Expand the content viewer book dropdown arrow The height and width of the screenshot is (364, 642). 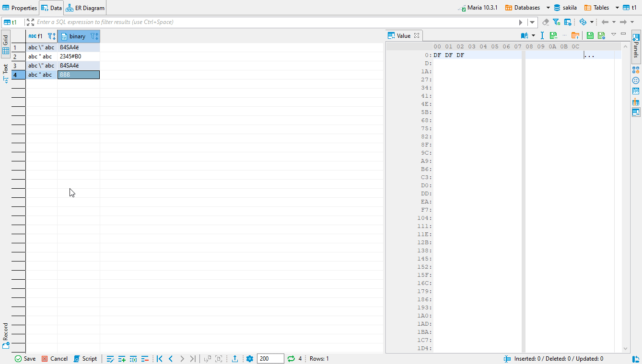tap(533, 35)
